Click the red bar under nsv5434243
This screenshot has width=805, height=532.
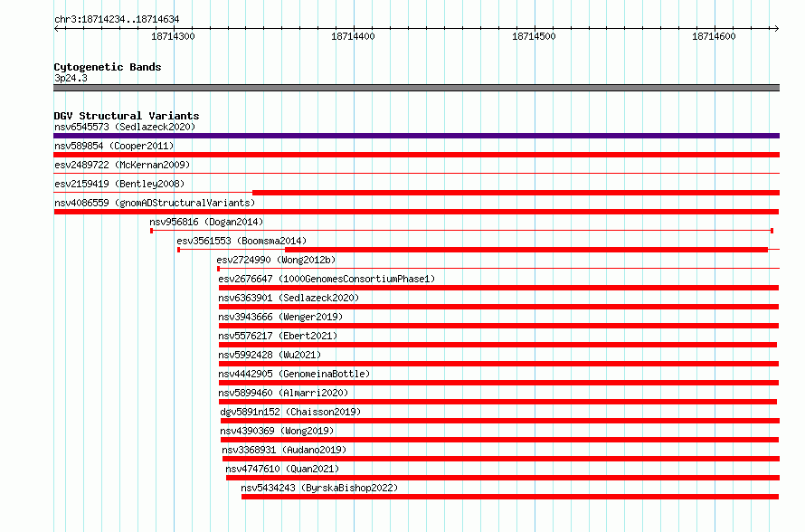tap(510, 497)
